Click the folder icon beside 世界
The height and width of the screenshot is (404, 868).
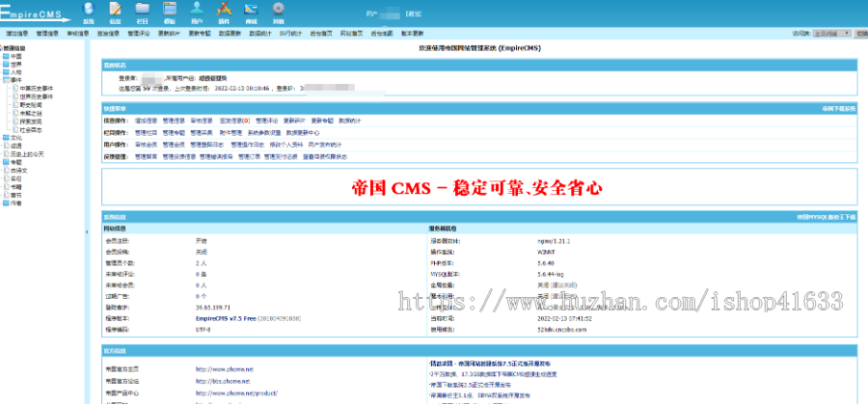pos(6,65)
